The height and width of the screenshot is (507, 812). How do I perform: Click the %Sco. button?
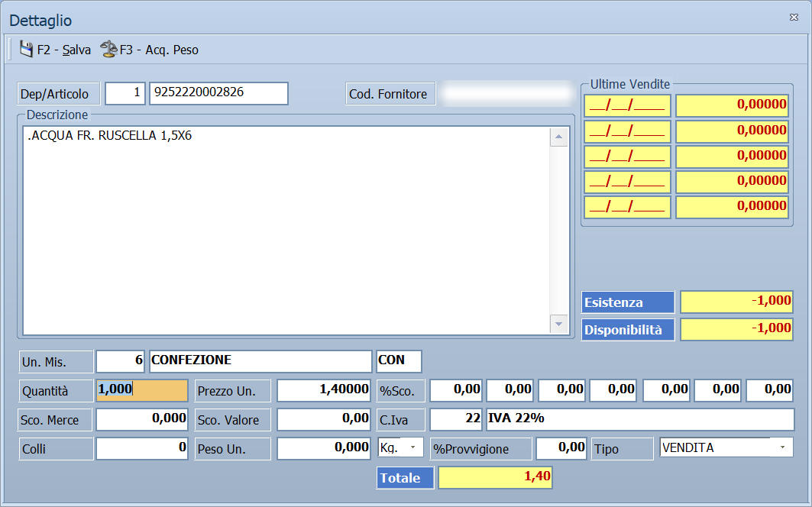(401, 390)
